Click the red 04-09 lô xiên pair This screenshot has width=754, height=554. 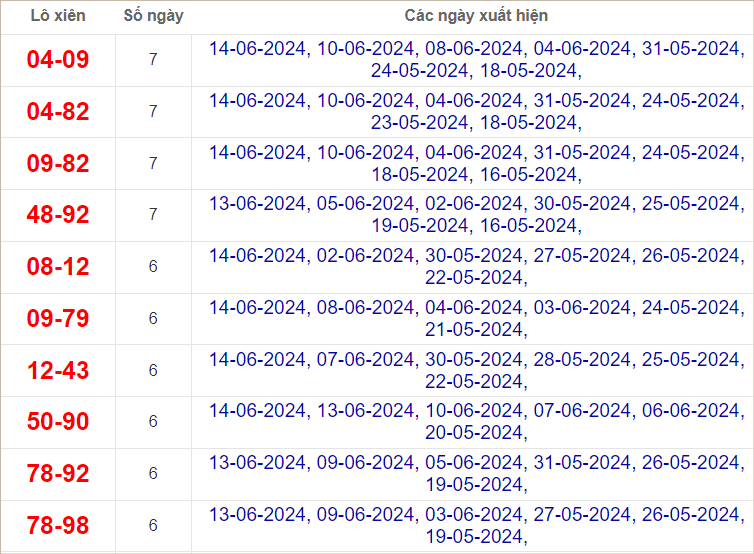58,60
